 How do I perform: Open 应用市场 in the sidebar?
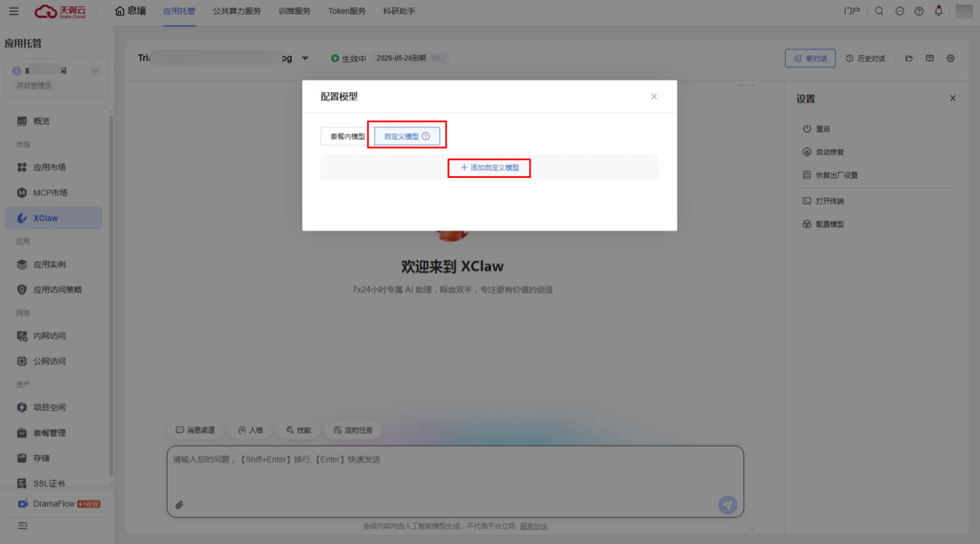(x=54, y=167)
